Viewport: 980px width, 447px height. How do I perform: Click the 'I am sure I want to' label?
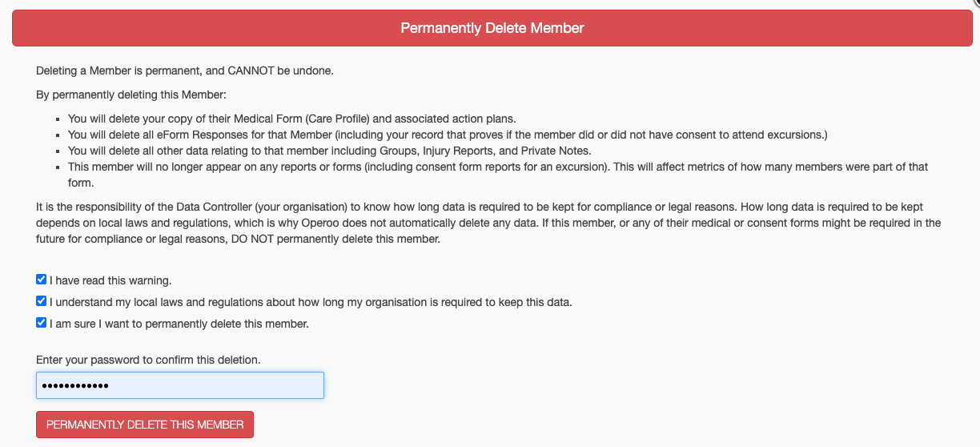pos(179,324)
